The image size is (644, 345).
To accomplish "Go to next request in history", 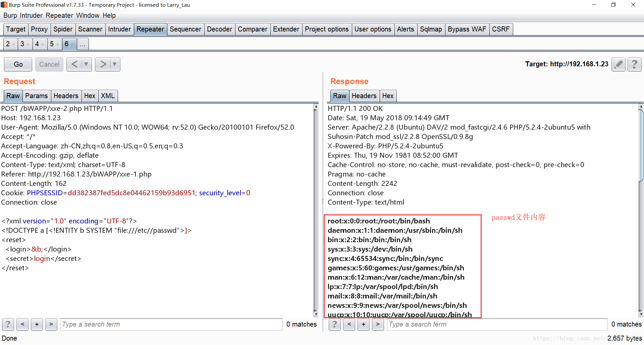I will pyautogui.click(x=103, y=64).
